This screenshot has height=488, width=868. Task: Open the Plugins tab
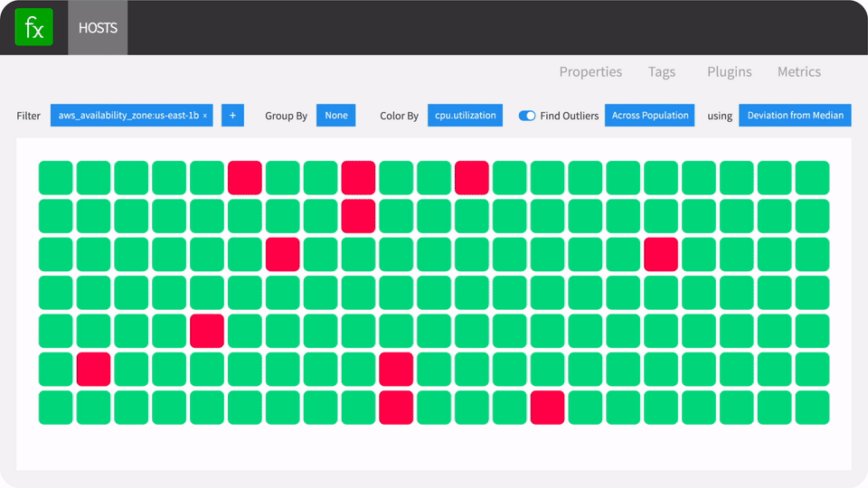[x=729, y=72]
